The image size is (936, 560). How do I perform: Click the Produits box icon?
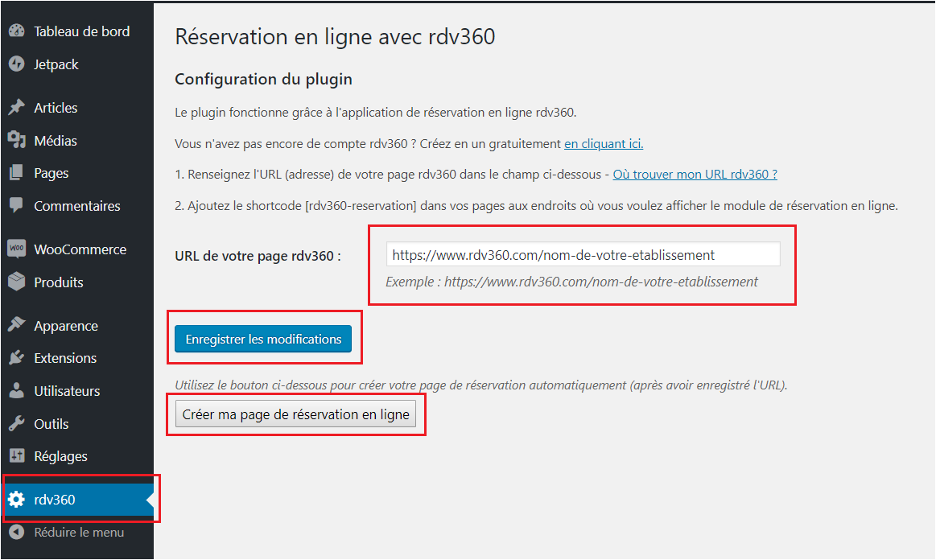[x=17, y=282]
